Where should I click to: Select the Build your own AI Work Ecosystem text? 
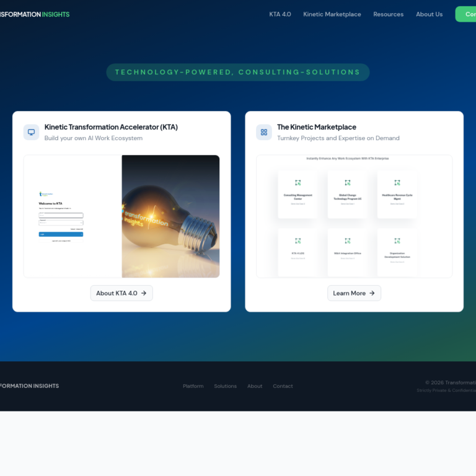[94, 138]
